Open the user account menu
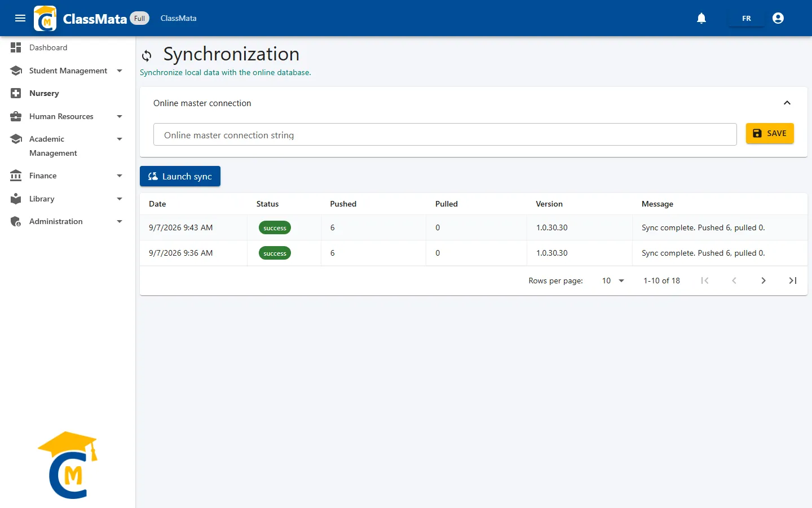Viewport: 812px width, 508px height. click(778, 18)
